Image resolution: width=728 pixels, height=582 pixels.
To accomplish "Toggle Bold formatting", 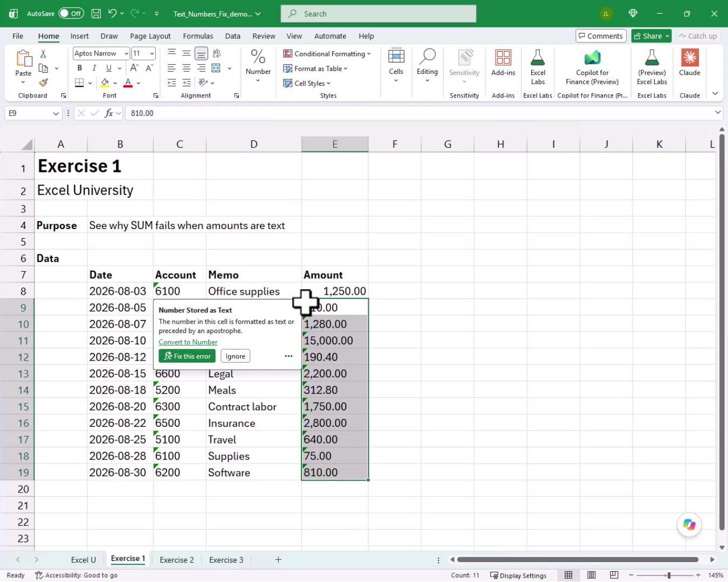I will click(x=80, y=68).
